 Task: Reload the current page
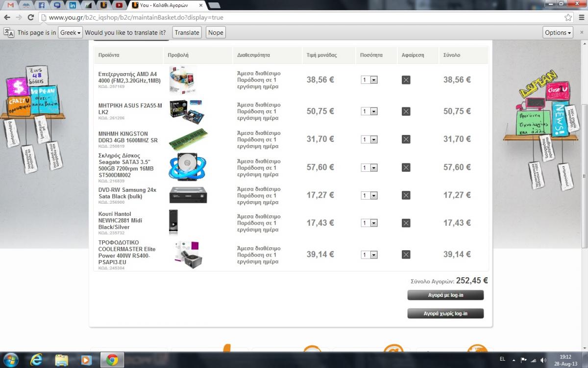coord(31,17)
